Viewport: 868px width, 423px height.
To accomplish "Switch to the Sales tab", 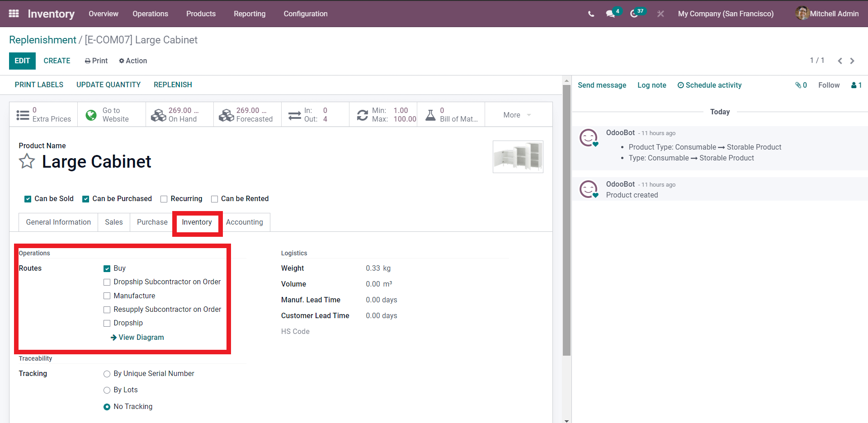I will 114,222.
